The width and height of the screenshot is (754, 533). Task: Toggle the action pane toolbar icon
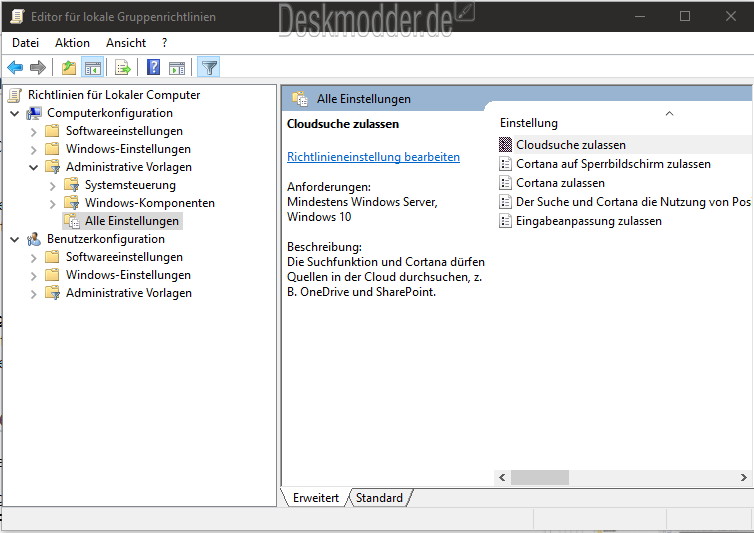click(177, 68)
